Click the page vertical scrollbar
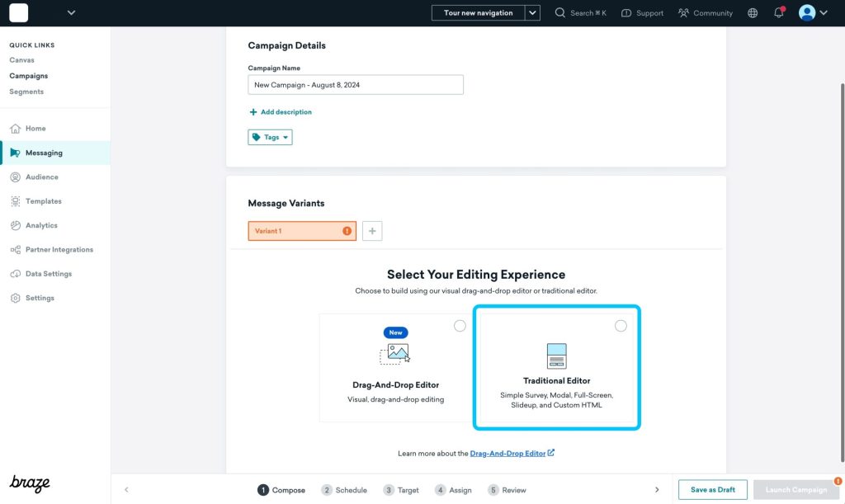 (x=842, y=272)
